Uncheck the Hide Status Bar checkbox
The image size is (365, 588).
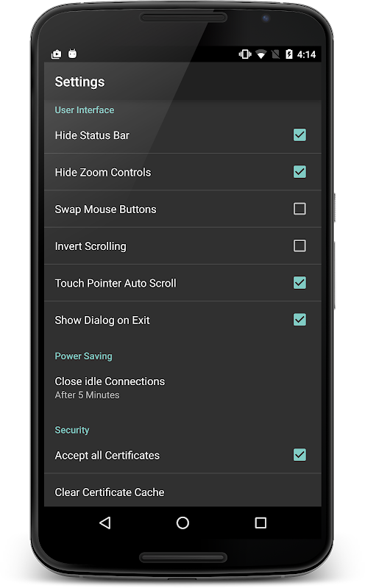click(x=300, y=135)
